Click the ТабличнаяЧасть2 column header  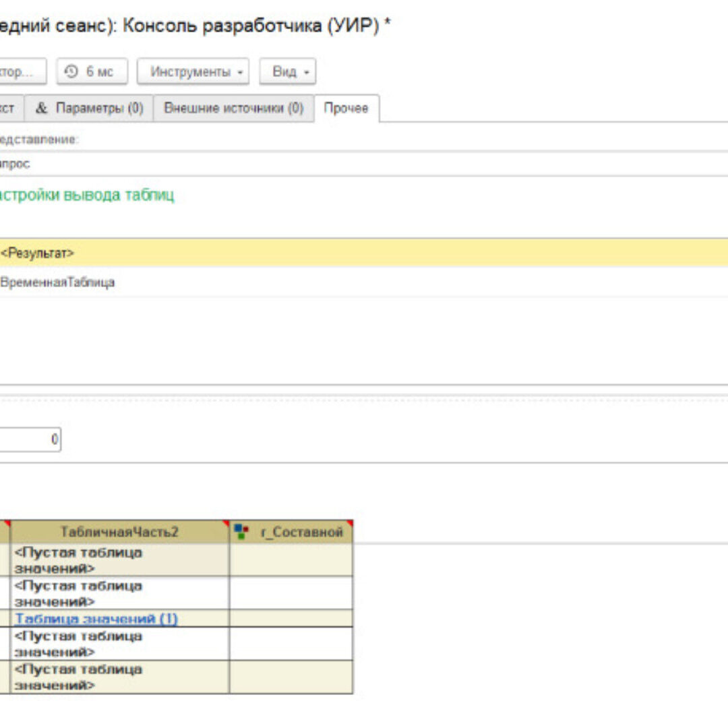point(119,532)
